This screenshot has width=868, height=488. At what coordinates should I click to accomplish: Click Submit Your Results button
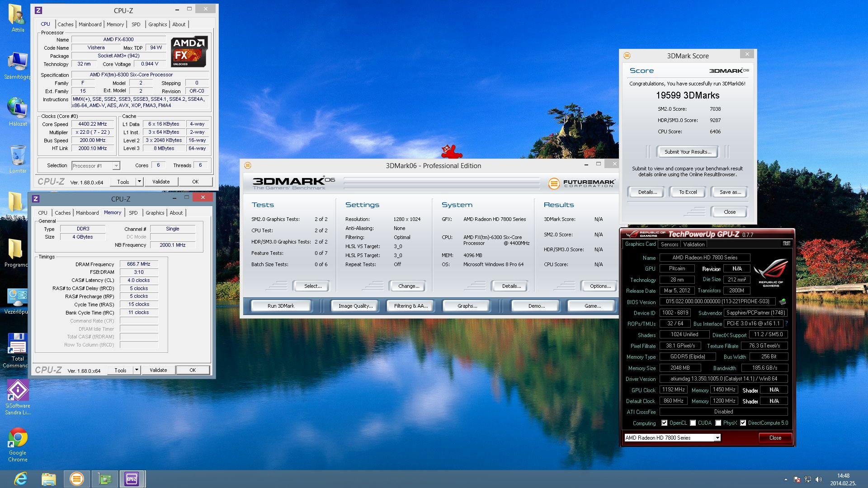(x=688, y=152)
